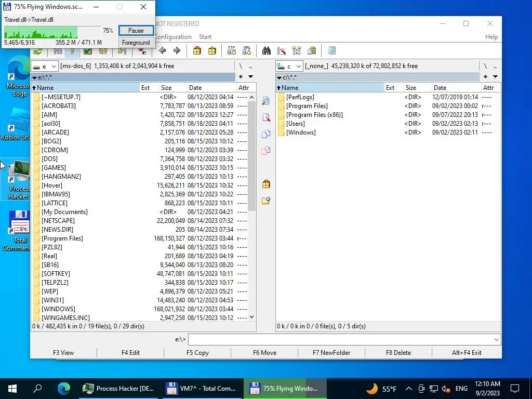Open the Help menu

pos(491,37)
